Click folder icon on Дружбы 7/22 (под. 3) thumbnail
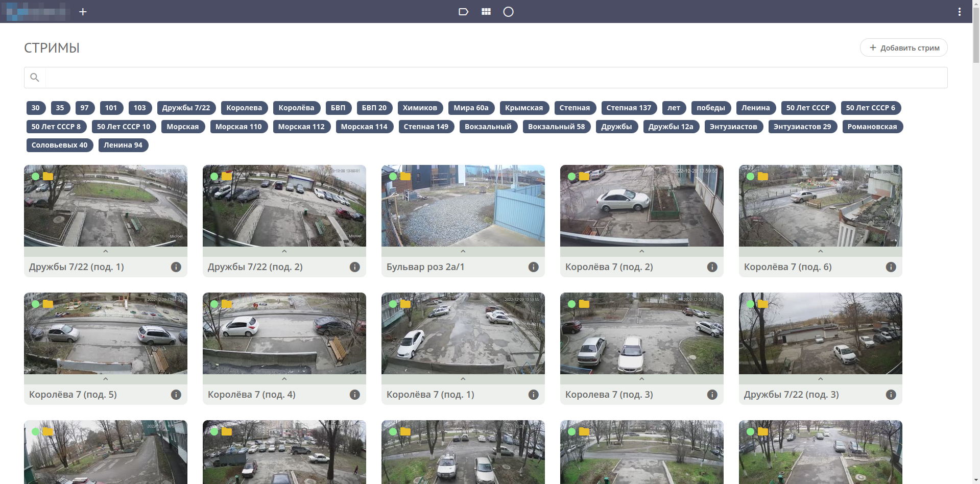This screenshot has width=980, height=484. [x=763, y=304]
